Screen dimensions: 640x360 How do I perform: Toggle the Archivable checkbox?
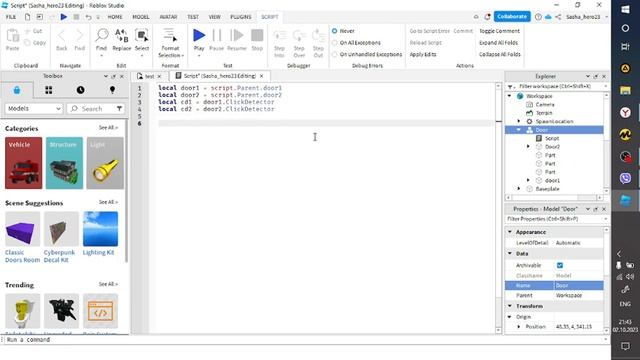(560, 265)
